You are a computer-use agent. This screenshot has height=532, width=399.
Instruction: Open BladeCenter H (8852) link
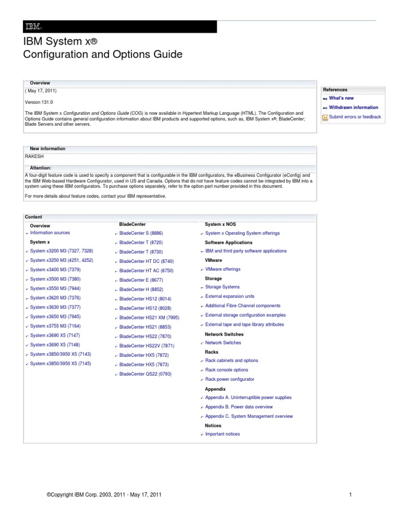pyautogui.click(x=141, y=289)
